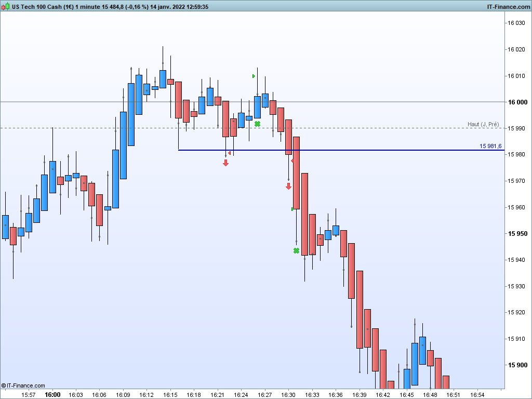This screenshot has height=399, width=532.
Task: Click the 16:30 time axis label
Action: (288, 395)
